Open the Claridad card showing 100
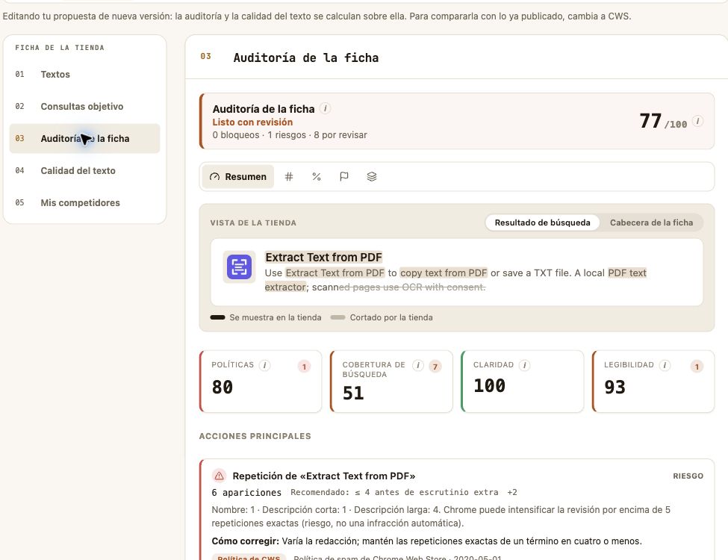Viewport: 728px width, 560px height. point(523,382)
